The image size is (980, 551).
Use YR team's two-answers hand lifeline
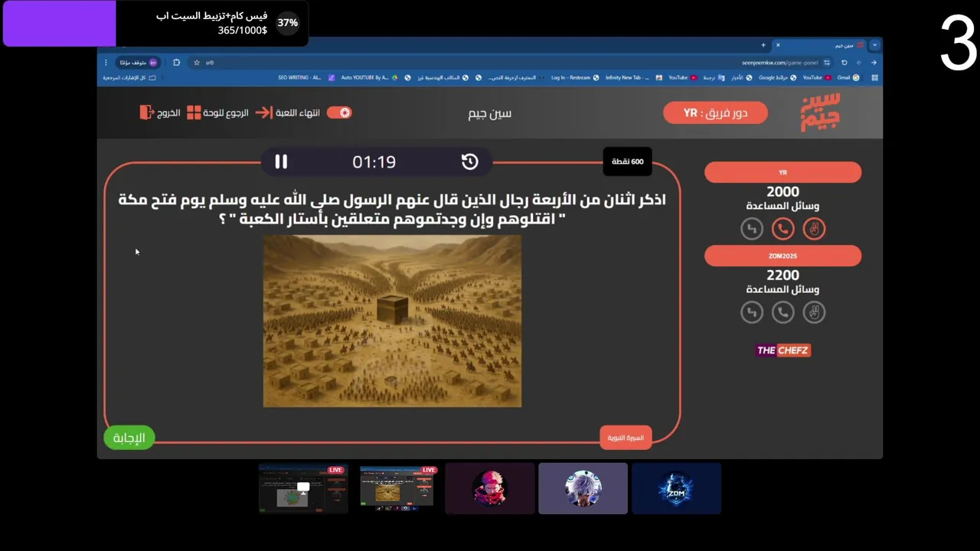click(814, 229)
